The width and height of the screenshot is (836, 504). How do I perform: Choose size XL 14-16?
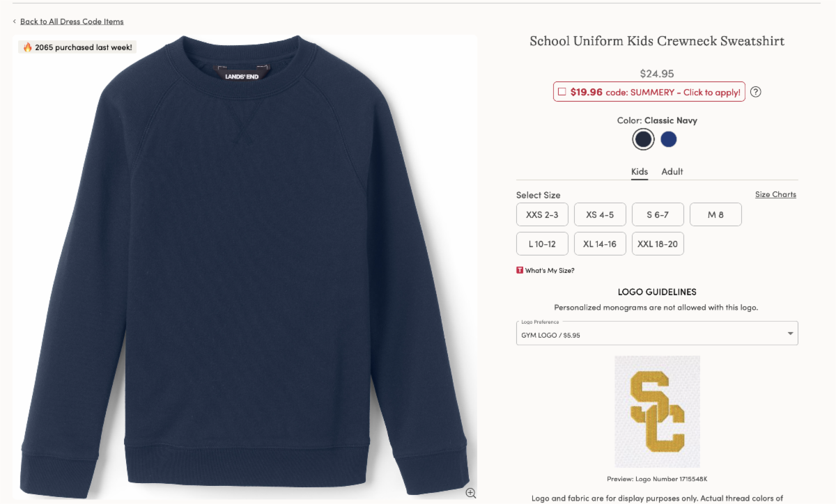point(600,244)
